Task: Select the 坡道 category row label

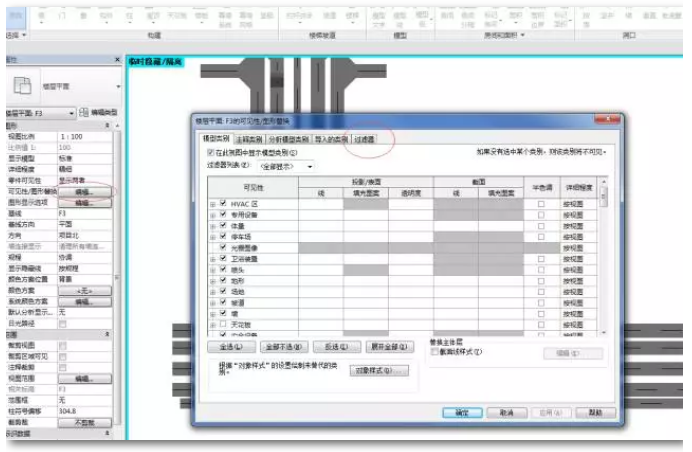Action: [x=237, y=303]
